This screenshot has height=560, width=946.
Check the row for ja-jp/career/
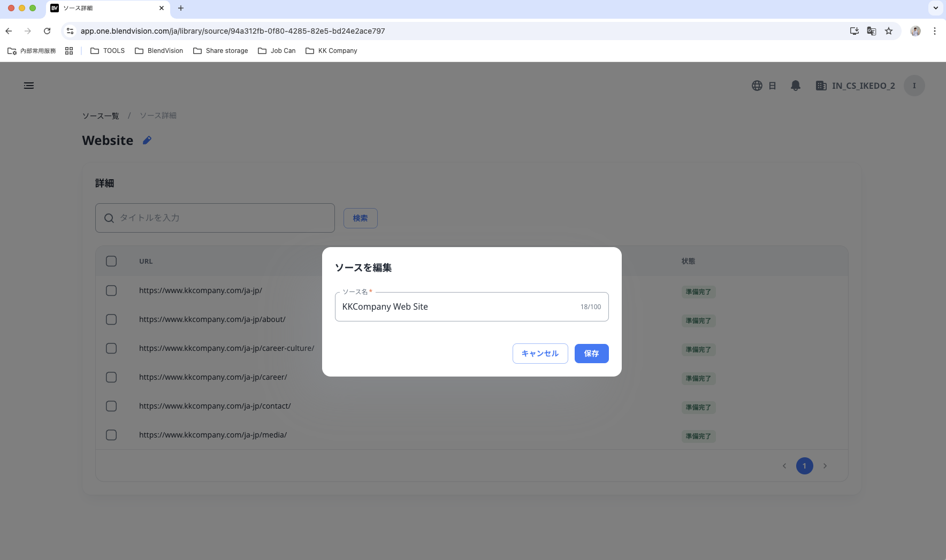click(111, 377)
